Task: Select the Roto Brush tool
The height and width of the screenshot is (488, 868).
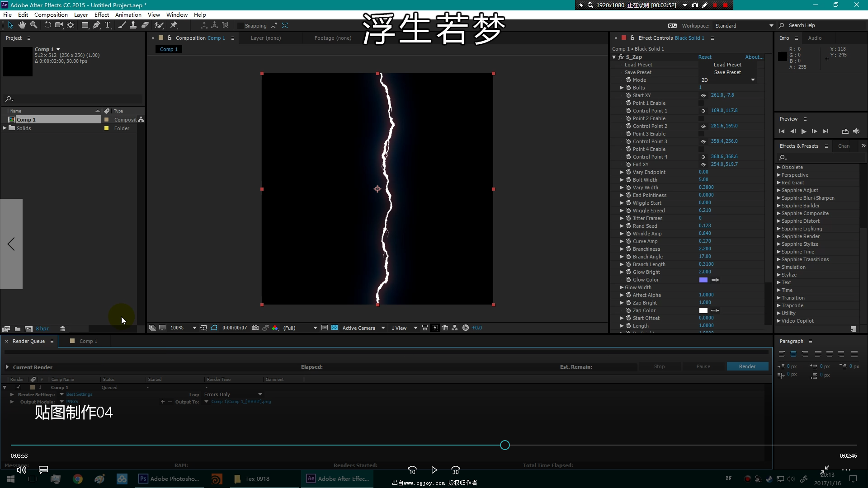Action: (x=159, y=25)
